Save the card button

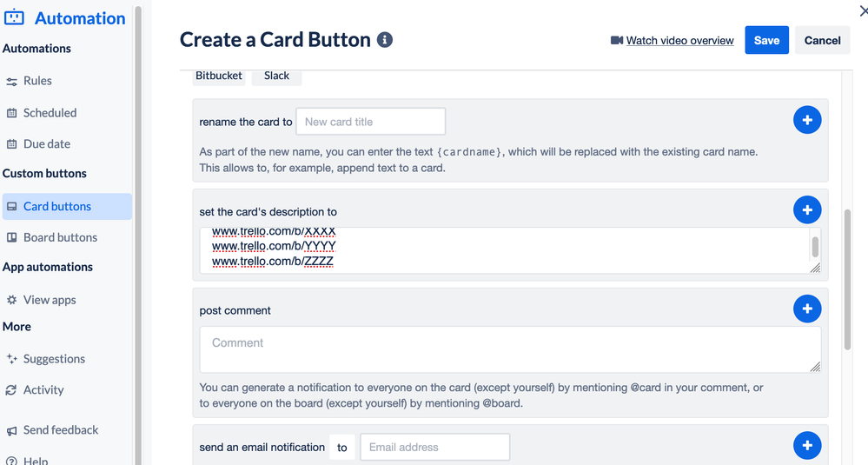pyautogui.click(x=766, y=40)
